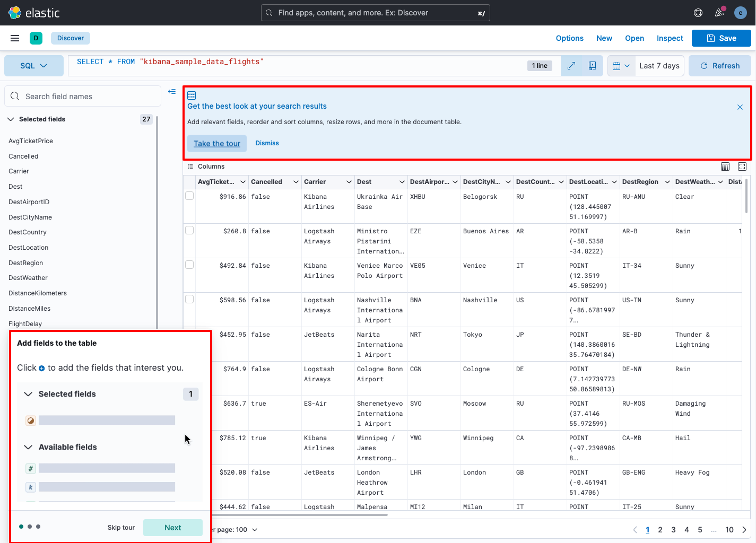Collapse the field list sidebar

click(x=172, y=92)
